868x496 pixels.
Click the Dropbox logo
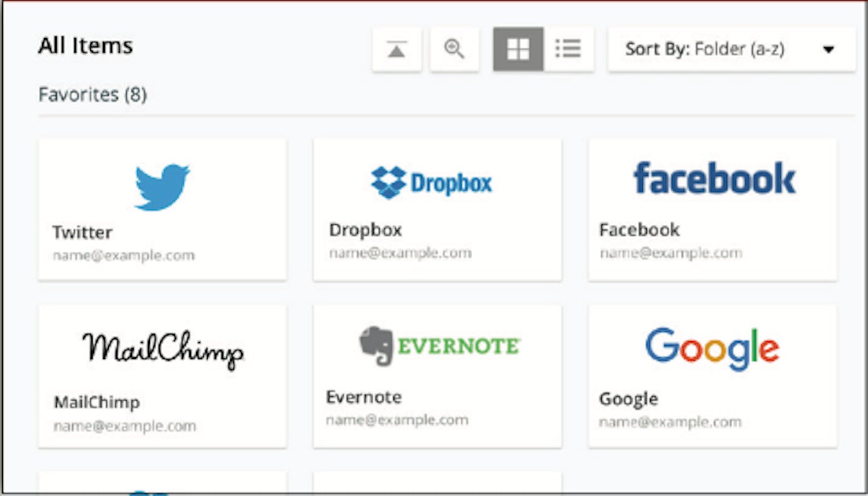click(x=431, y=183)
